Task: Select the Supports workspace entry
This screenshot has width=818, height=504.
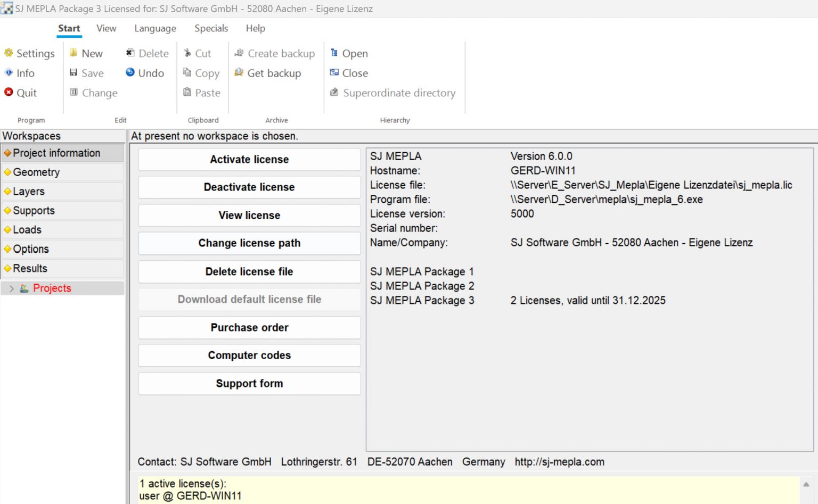Action: 35,210
